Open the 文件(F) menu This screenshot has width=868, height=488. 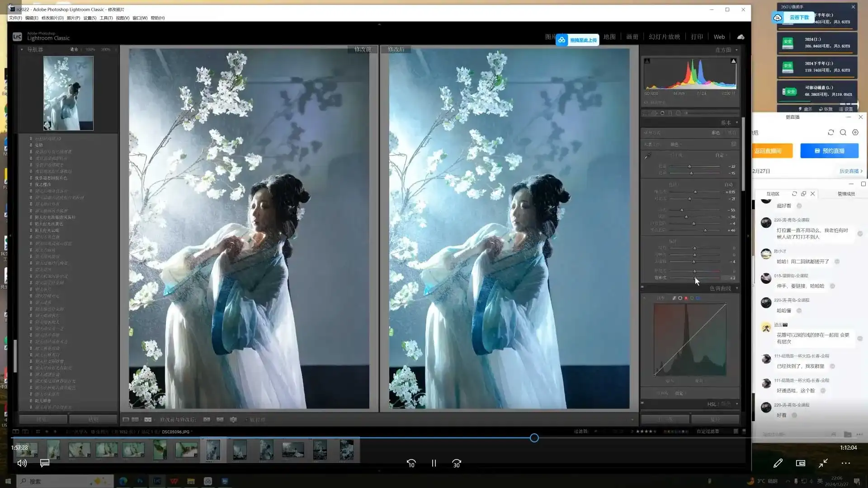15,18
